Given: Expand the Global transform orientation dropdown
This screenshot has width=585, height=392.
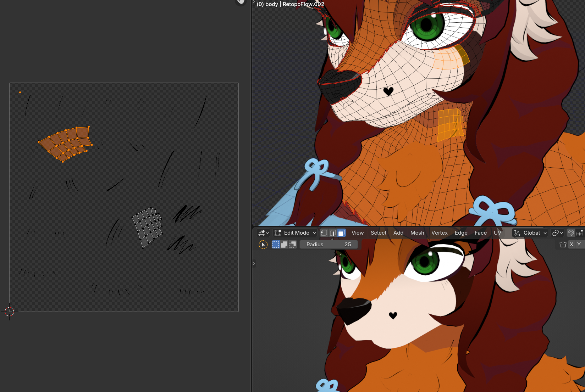Looking at the screenshot, I should point(530,233).
